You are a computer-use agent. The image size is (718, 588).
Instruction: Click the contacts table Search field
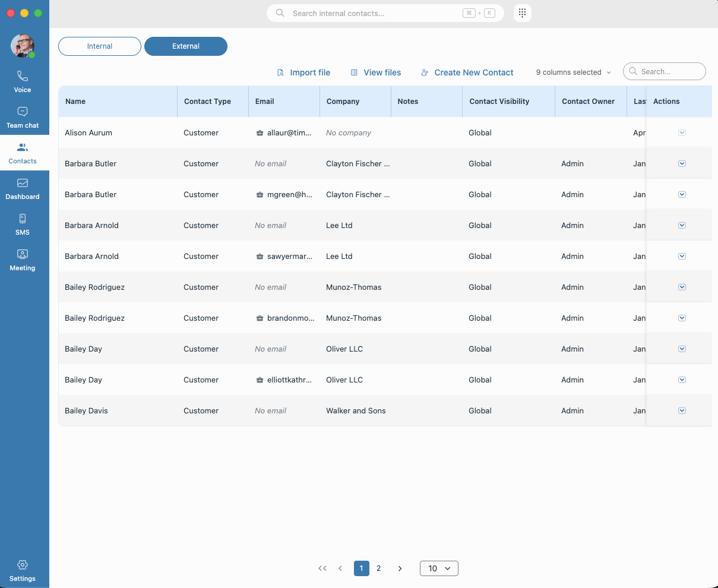click(664, 71)
